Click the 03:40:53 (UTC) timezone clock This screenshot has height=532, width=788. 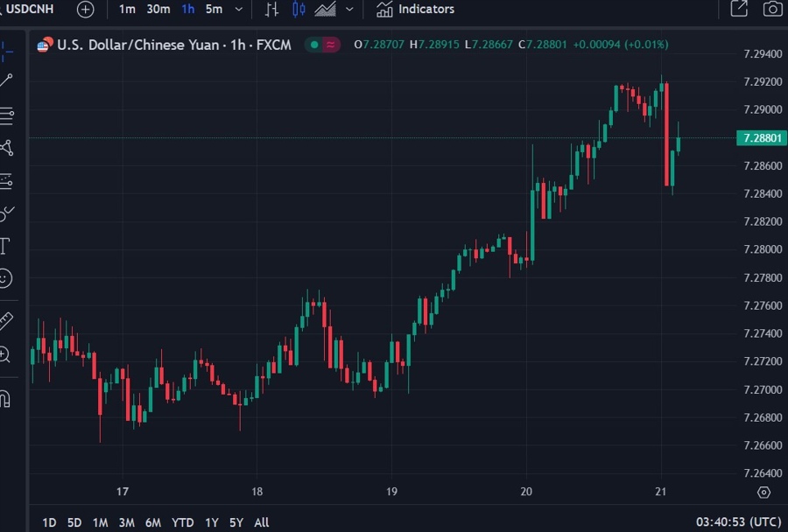coord(738,522)
